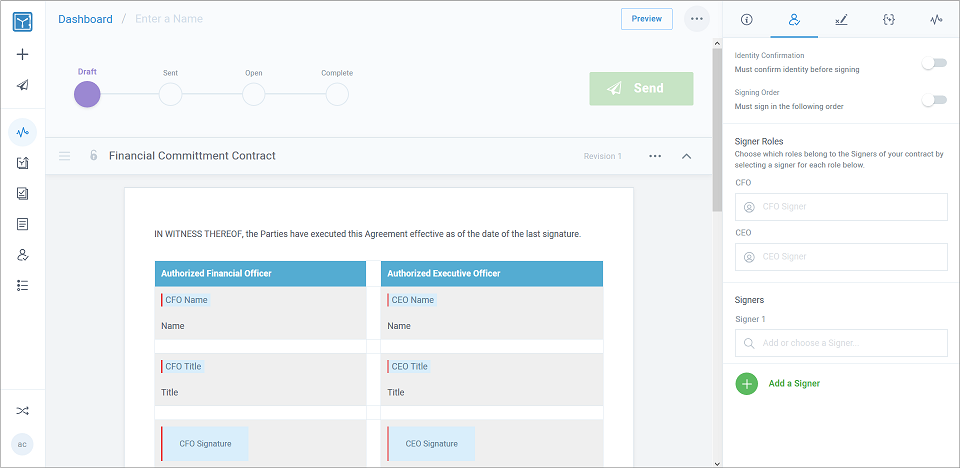Screen dimensions: 960x468
Task: Click the plus create icon in sidebar
Action: pos(23,55)
